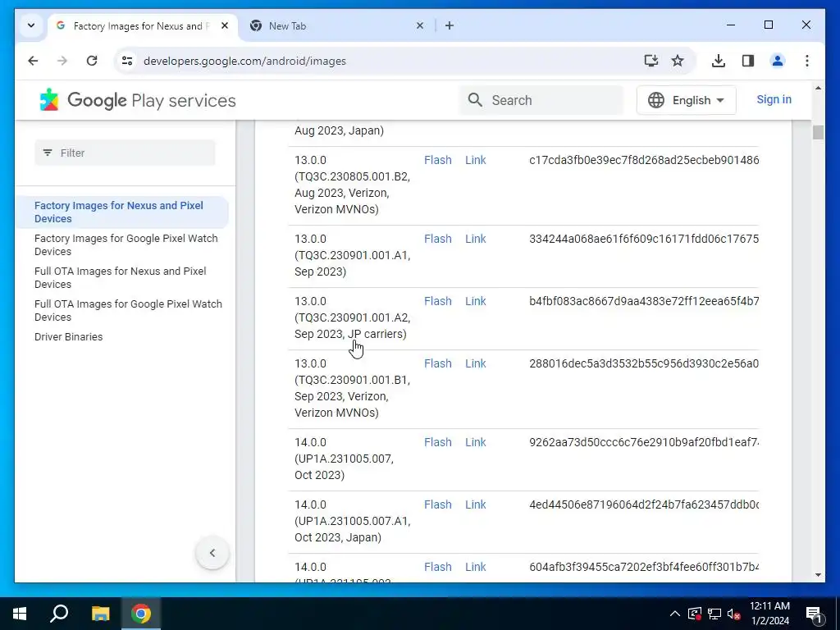Click Chrome icon in taskbar
Image resolution: width=840 pixels, height=630 pixels.
[x=141, y=614]
